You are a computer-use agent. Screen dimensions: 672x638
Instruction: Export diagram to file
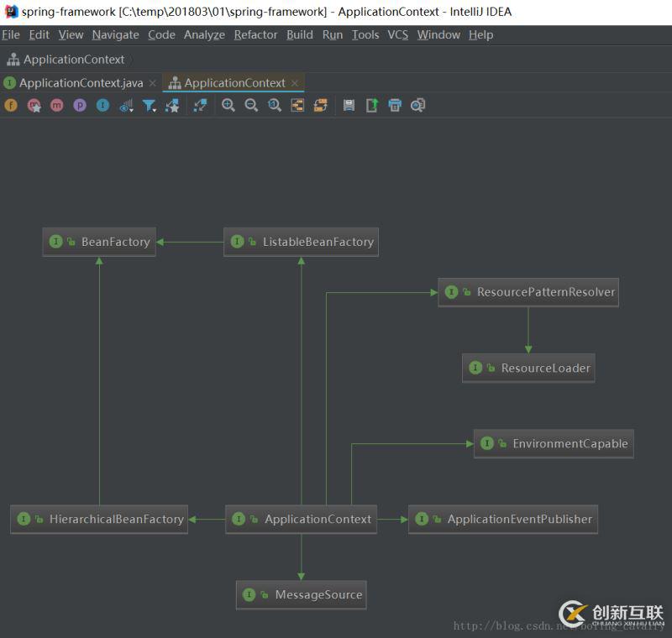pyautogui.click(x=372, y=105)
